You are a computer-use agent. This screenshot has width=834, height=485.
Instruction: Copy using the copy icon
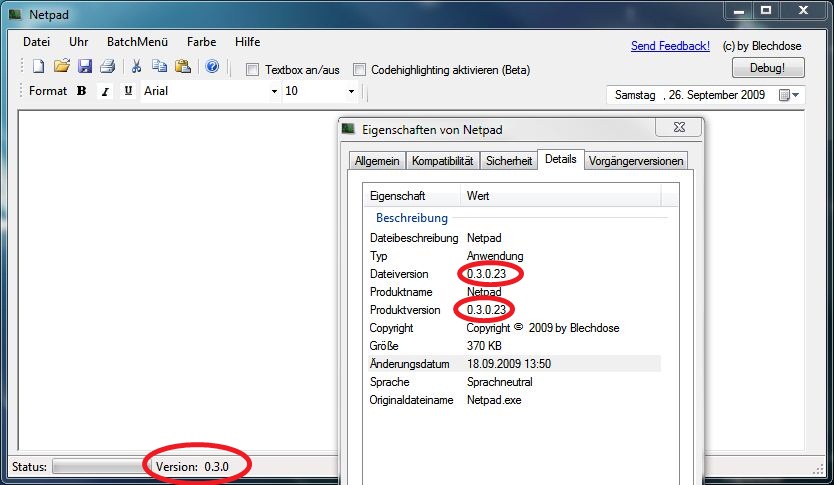(159, 66)
